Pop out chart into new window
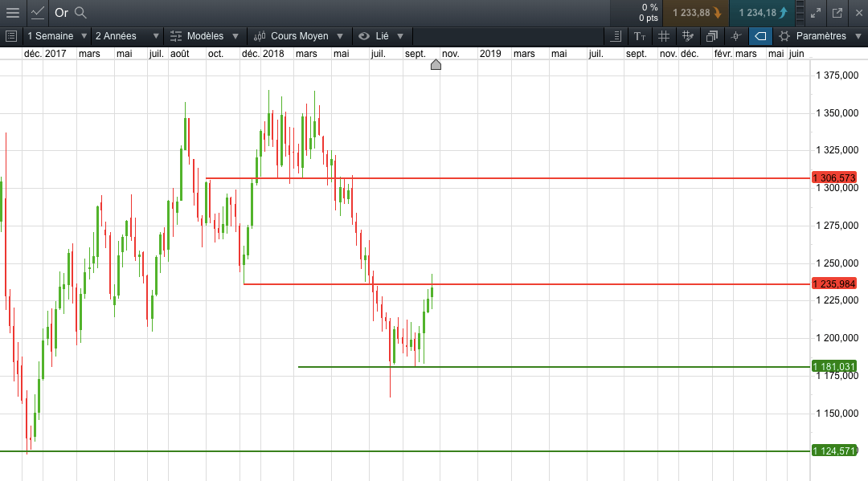The width and height of the screenshot is (868, 481). pyautogui.click(x=837, y=13)
